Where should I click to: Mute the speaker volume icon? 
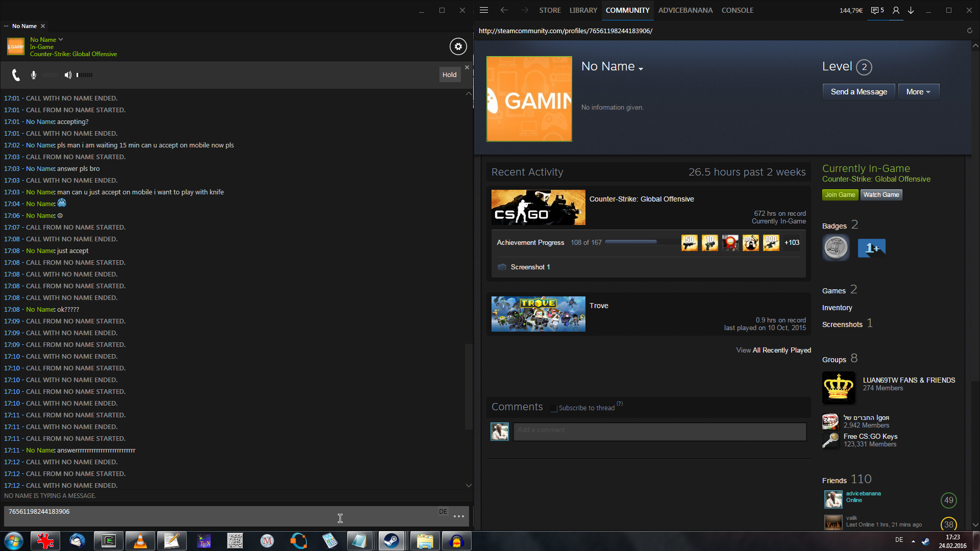click(x=68, y=75)
